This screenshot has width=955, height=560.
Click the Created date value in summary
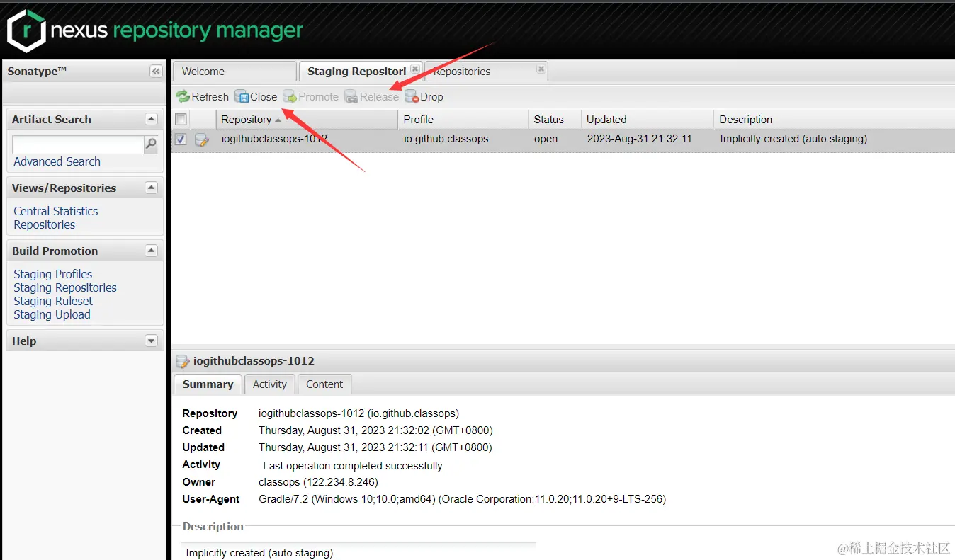pos(375,430)
